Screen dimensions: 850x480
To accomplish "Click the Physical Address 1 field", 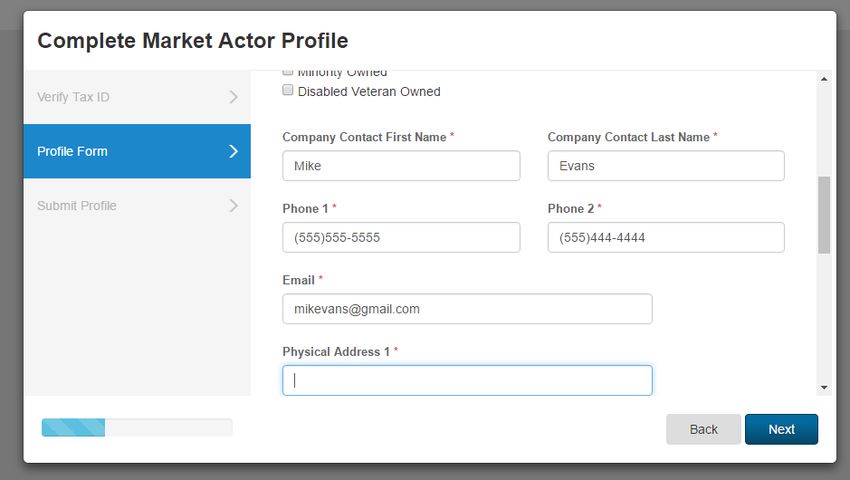I will coord(467,380).
